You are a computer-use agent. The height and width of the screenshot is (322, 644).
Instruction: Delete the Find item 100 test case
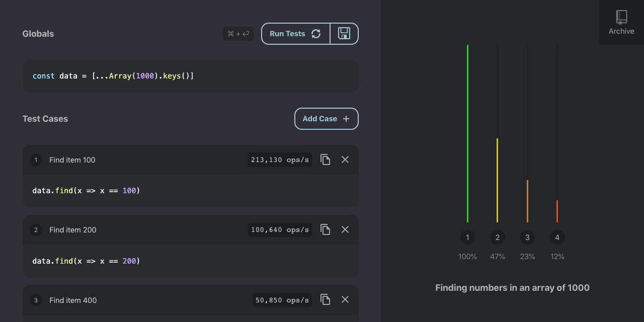coord(345,159)
